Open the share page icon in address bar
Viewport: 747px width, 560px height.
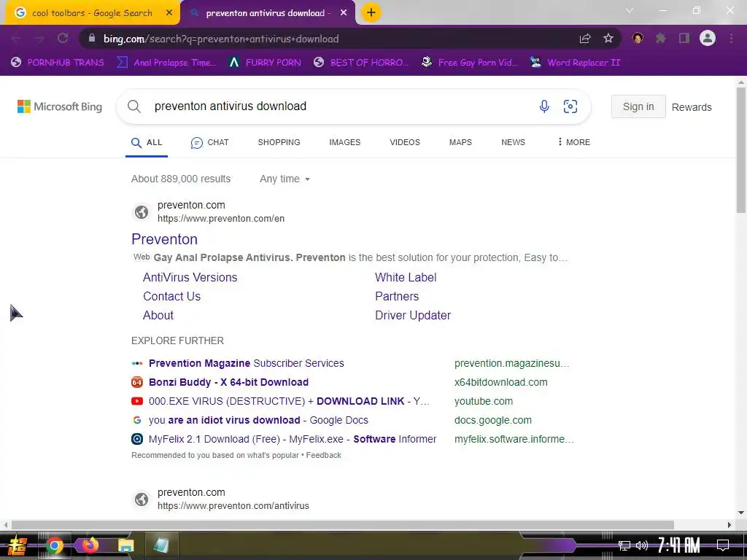click(x=585, y=39)
